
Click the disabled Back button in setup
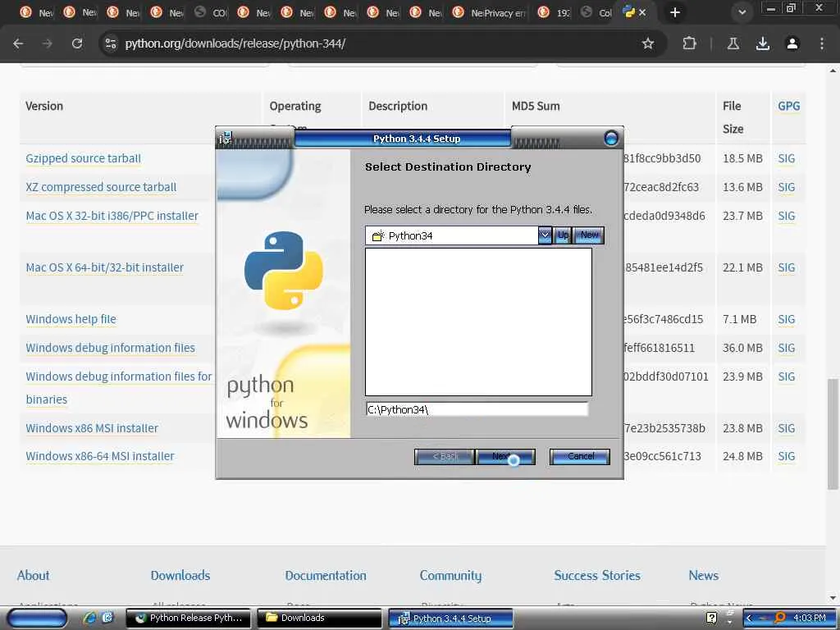click(x=444, y=456)
